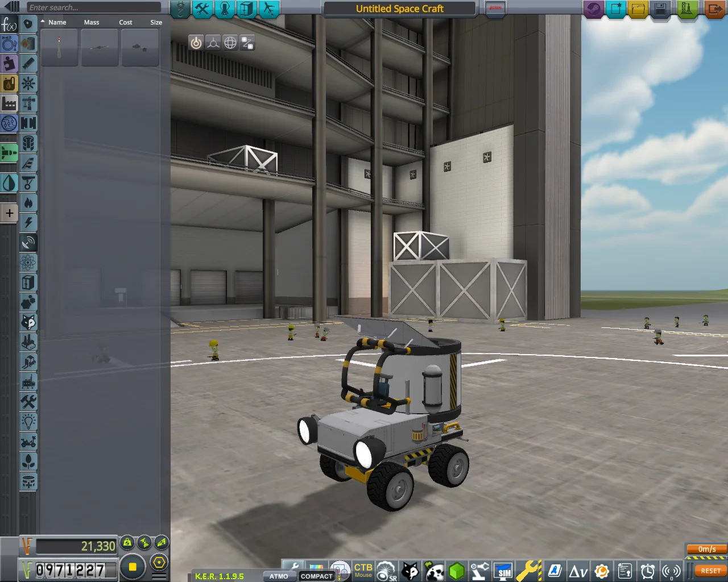
Task: Show Communication antenna-dish parts category
Action: [x=28, y=243]
